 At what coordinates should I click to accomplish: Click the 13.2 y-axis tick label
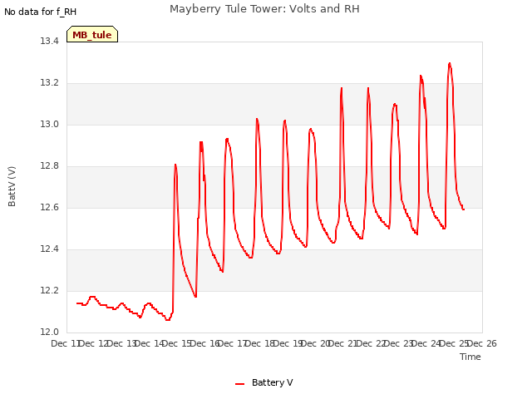pos(49,83)
